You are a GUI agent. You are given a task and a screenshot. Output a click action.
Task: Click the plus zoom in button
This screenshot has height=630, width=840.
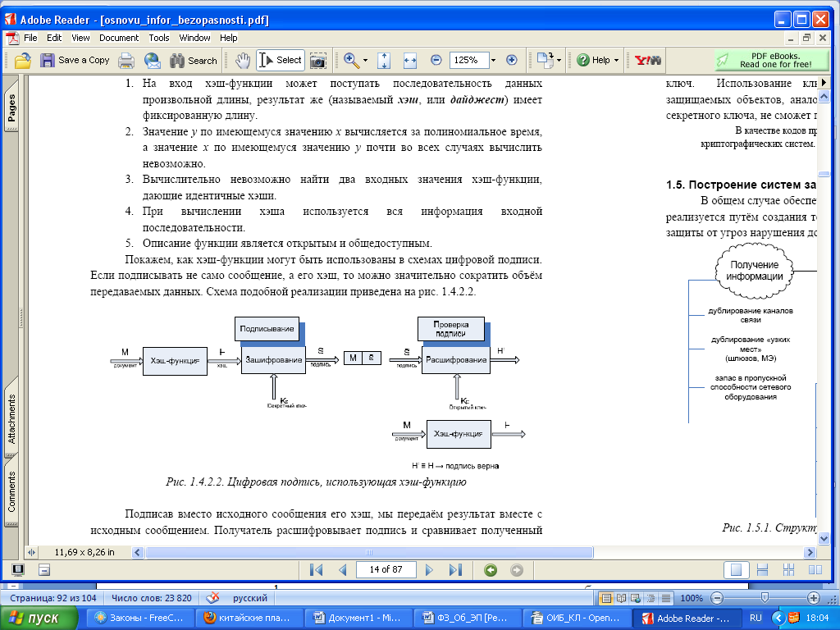512,60
